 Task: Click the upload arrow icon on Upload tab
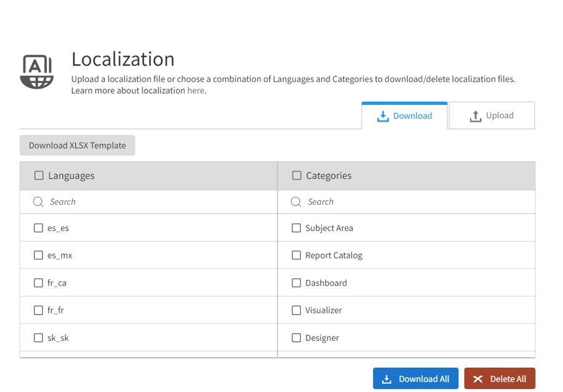pos(477,115)
